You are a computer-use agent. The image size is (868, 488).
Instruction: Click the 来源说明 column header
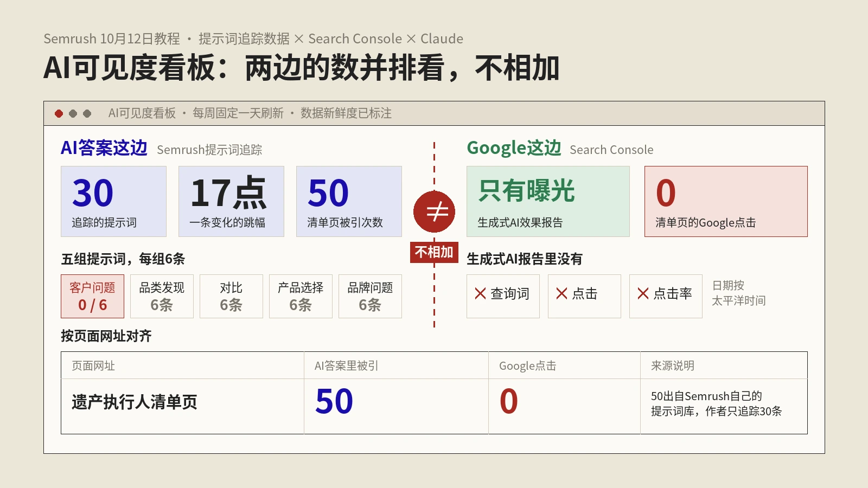click(x=673, y=366)
